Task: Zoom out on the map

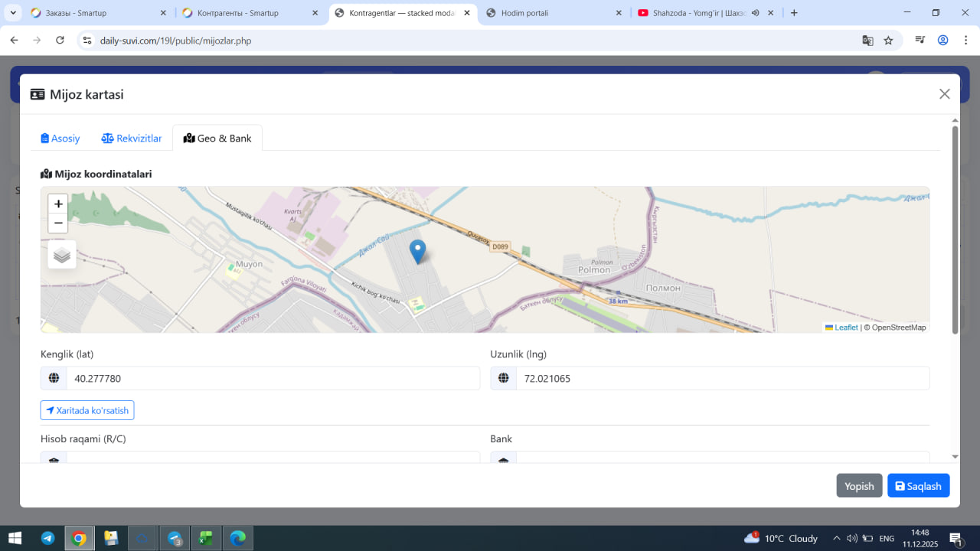Action: click(58, 223)
